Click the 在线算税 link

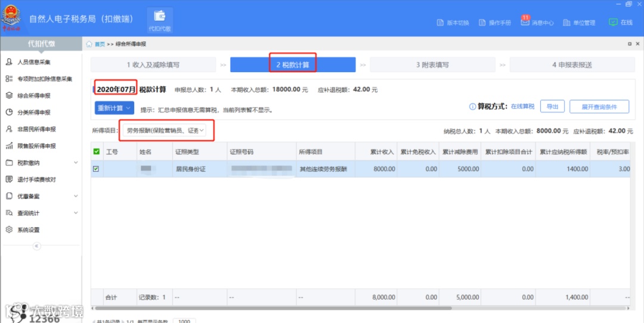tap(522, 106)
